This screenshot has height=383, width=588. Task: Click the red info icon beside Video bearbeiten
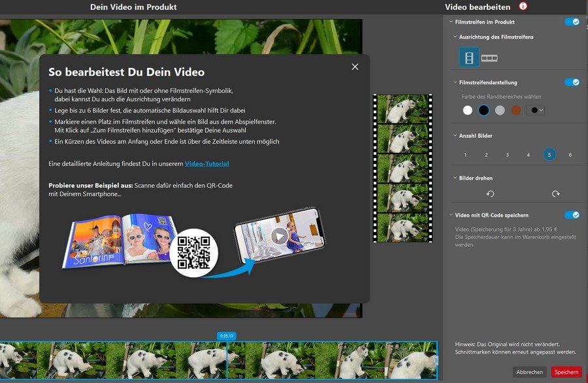point(523,7)
